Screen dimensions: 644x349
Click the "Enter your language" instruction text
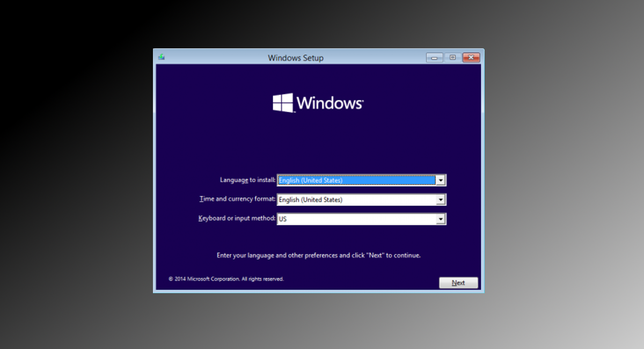coord(318,256)
